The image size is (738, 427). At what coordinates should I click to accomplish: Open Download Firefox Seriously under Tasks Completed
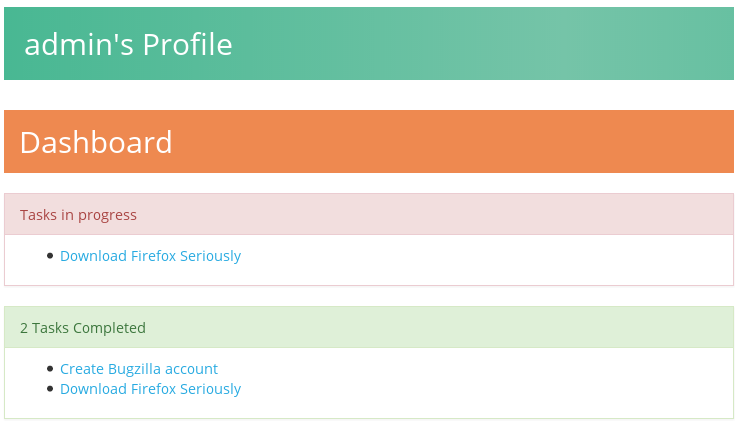pyautogui.click(x=150, y=389)
